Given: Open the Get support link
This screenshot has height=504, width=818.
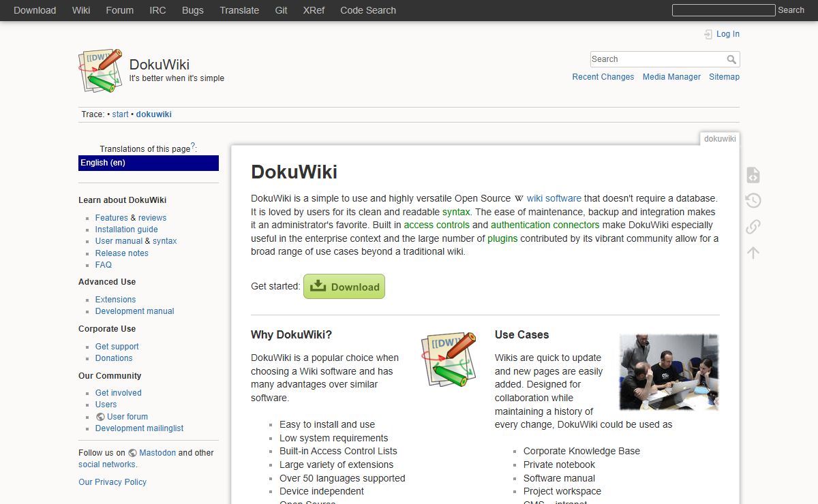Looking at the screenshot, I should pyautogui.click(x=117, y=347).
